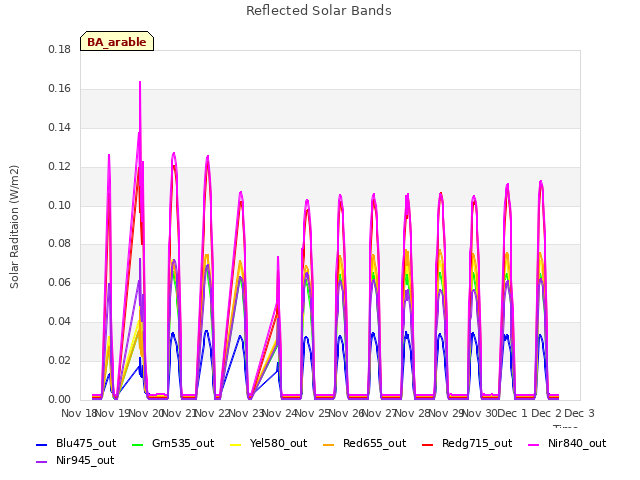Toggle Nir945_out legend entry

(x=75, y=461)
